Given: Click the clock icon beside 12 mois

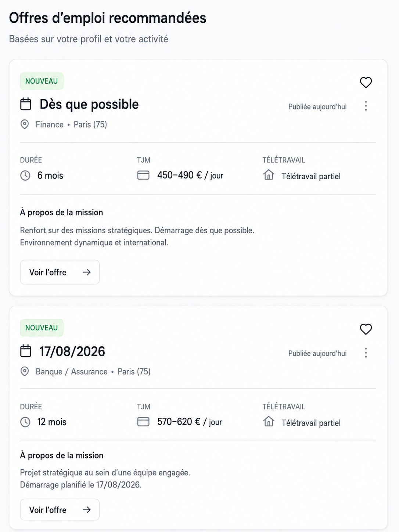Looking at the screenshot, I should (25, 422).
